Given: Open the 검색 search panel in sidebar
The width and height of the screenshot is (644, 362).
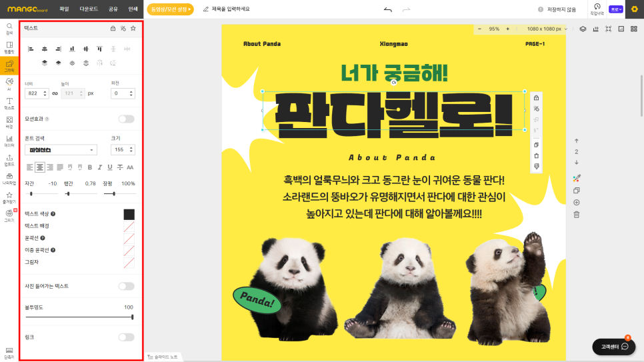Looking at the screenshot, I should pos(9,29).
